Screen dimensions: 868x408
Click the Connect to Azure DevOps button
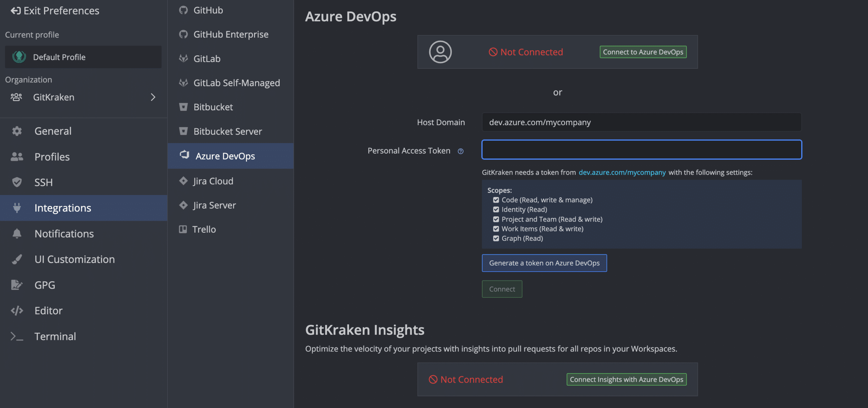click(643, 52)
